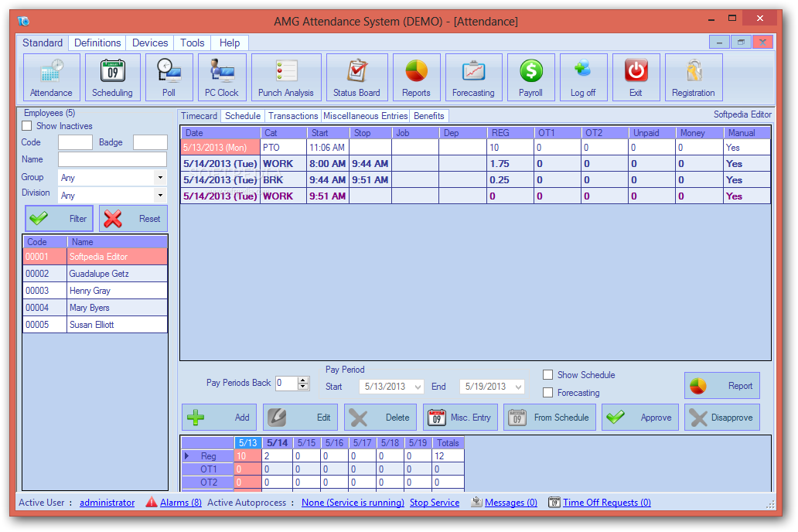
Task: Click the Stop Service link
Action: [435, 503]
